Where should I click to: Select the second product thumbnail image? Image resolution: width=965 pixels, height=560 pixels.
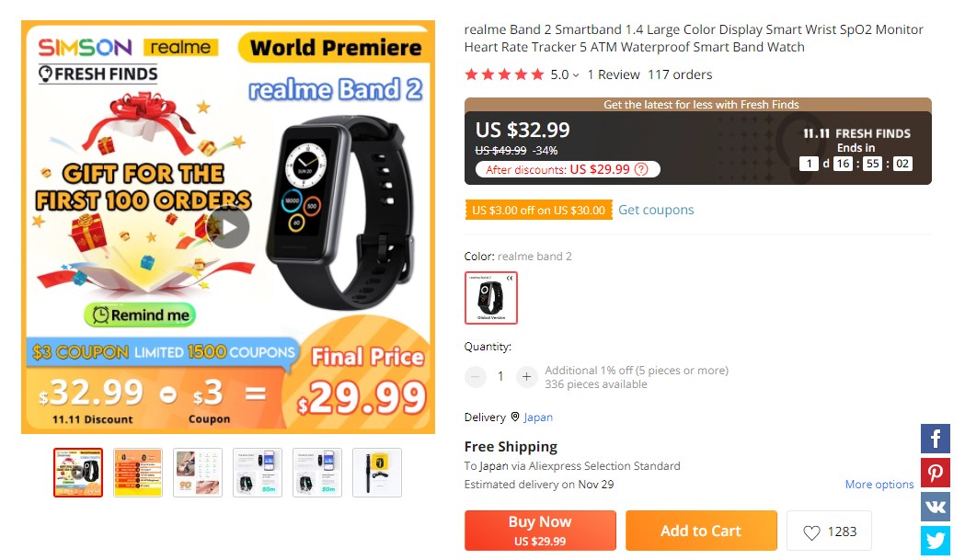click(x=138, y=473)
